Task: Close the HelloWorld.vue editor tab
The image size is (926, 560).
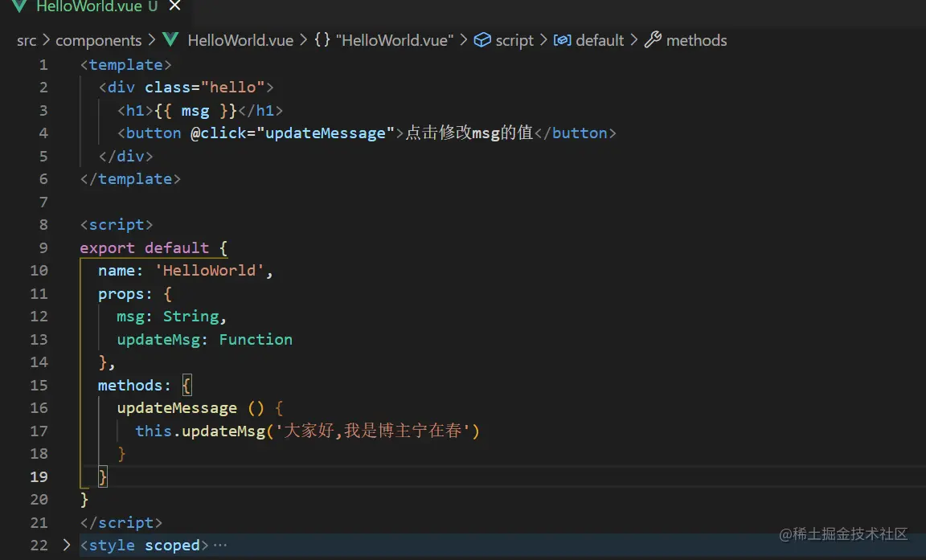Action: coord(174,6)
